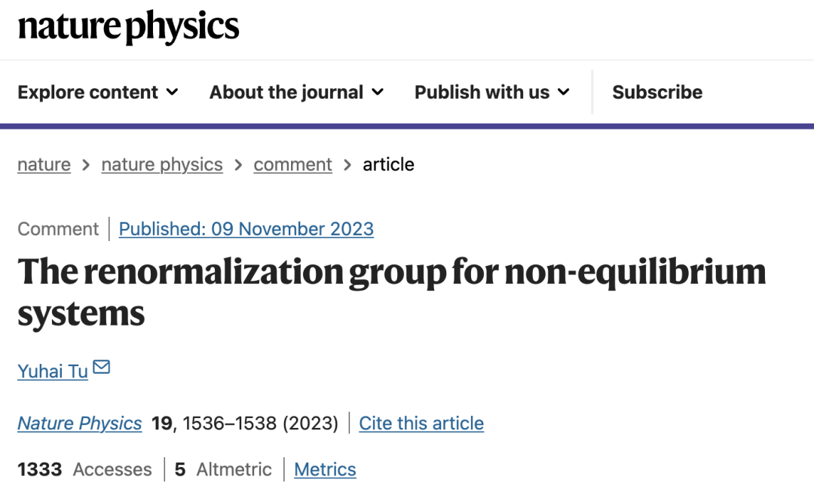Click Cite this article

point(421,423)
